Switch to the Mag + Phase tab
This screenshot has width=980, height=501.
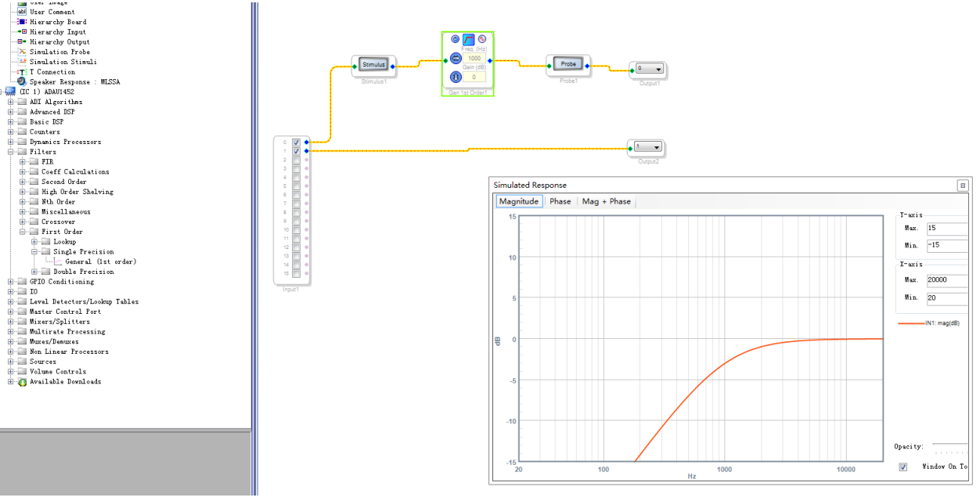tap(606, 201)
